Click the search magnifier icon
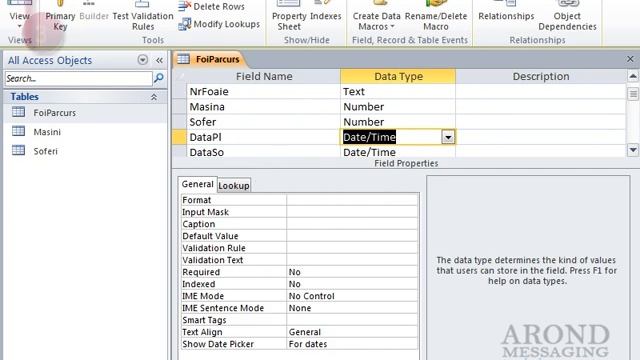 tap(159, 78)
